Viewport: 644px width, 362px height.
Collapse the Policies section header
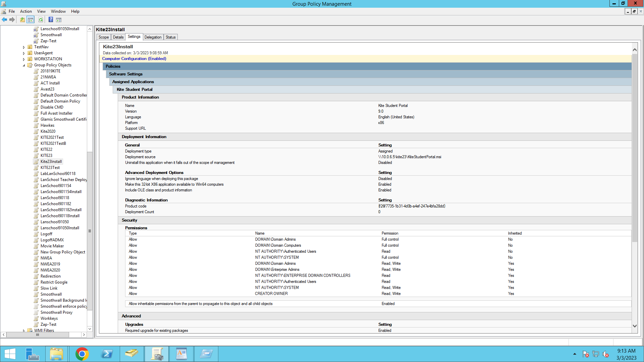pyautogui.click(x=113, y=66)
